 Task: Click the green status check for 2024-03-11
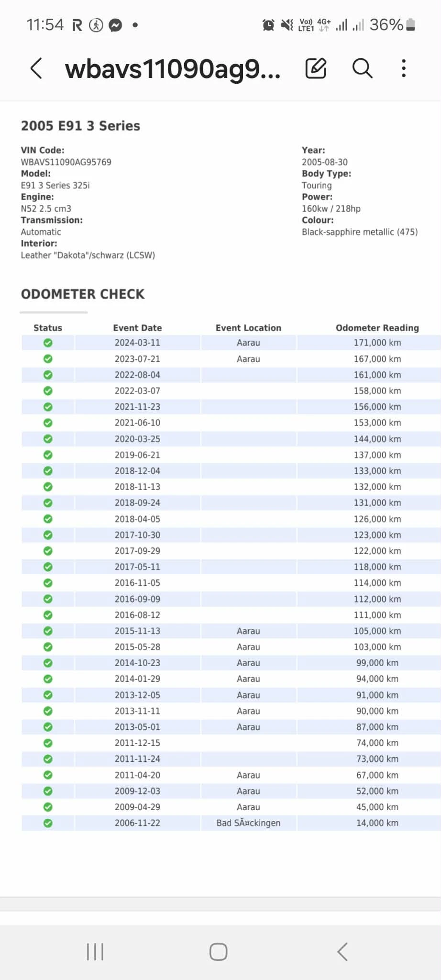click(x=48, y=343)
